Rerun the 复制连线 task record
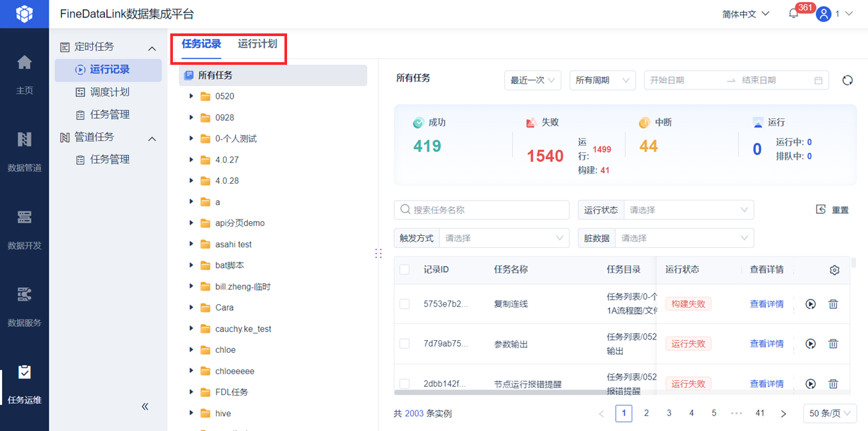Viewport: 868px width, 431px height. tap(811, 304)
